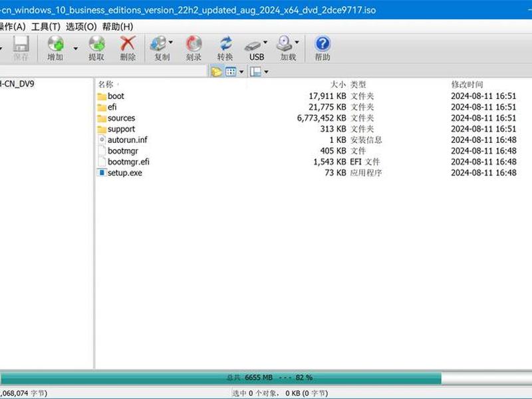Click the capacity bar showing 6655 MB 82 %

266,377
